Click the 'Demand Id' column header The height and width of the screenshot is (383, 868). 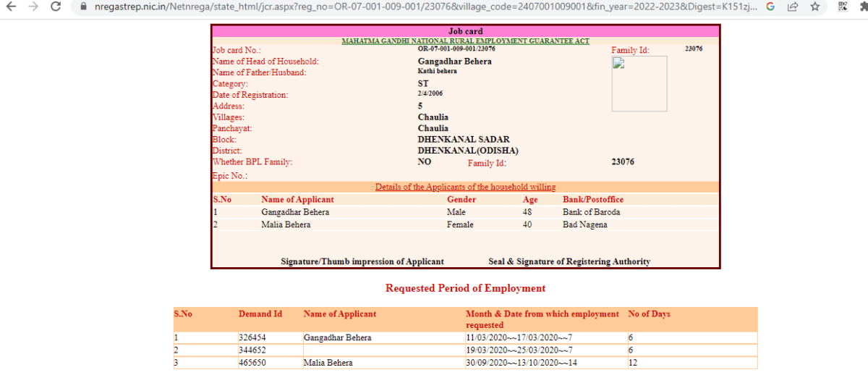pyautogui.click(x=260, y=314)
